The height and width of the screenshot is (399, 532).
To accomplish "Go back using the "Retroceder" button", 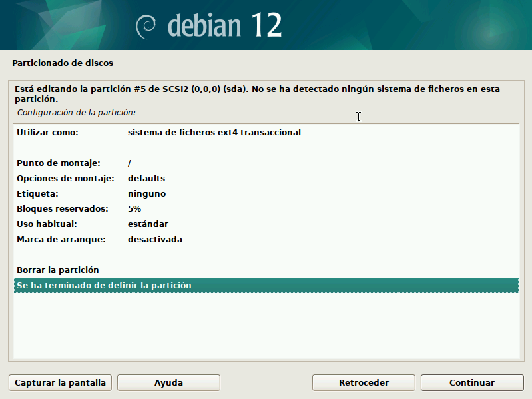I will coord(364,383).
